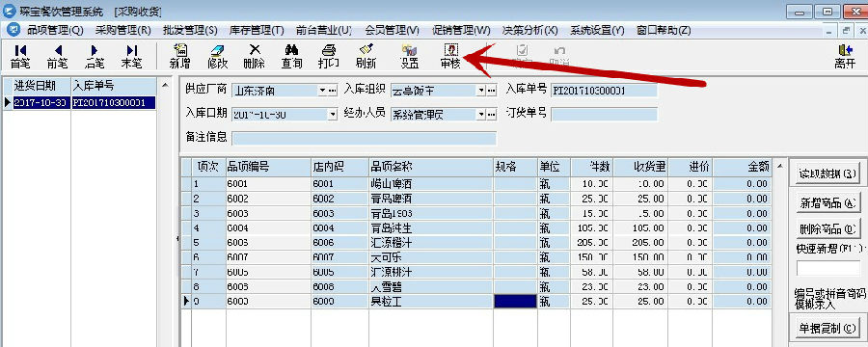Open the 窗口帮助(Z) menu
This screenshot has height=347, width=868.
(664, 30)
